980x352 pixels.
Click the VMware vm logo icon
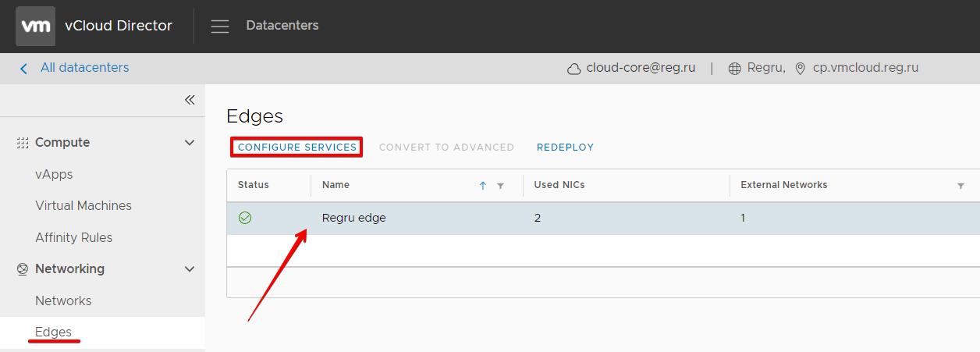(x=35, y=26)
